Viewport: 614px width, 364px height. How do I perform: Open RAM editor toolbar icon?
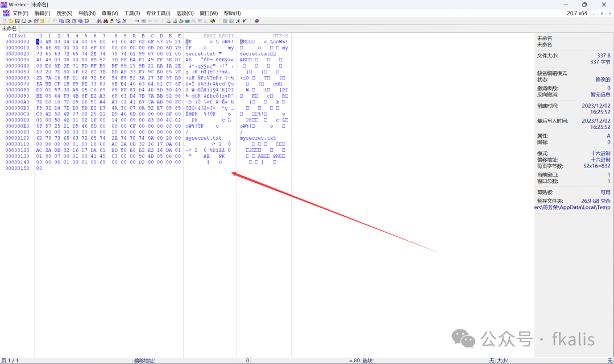pyautogui.click(x=187, y=21)
